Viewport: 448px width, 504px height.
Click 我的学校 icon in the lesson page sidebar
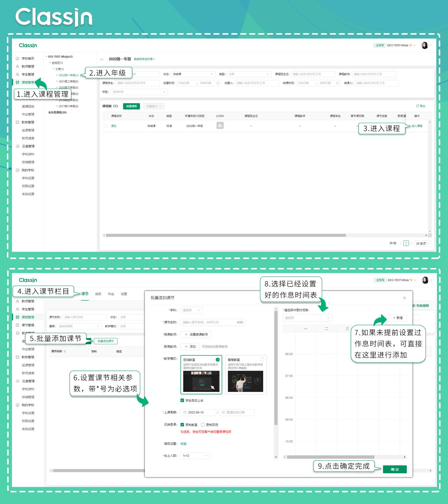(x=17, y=405)
